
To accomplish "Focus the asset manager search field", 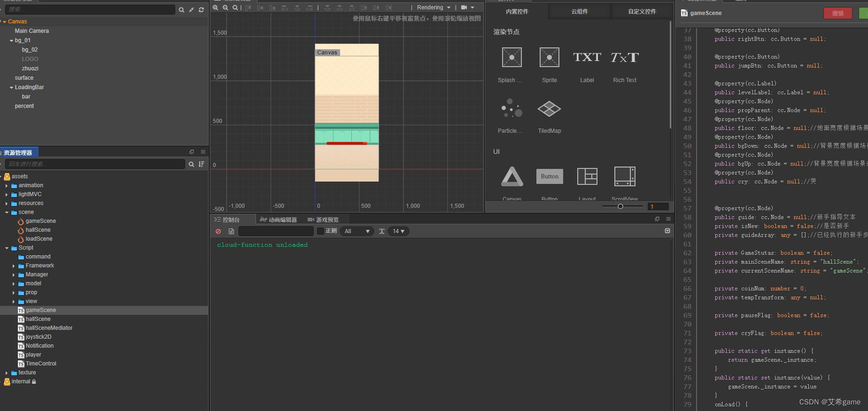I will tap(95, 164).
